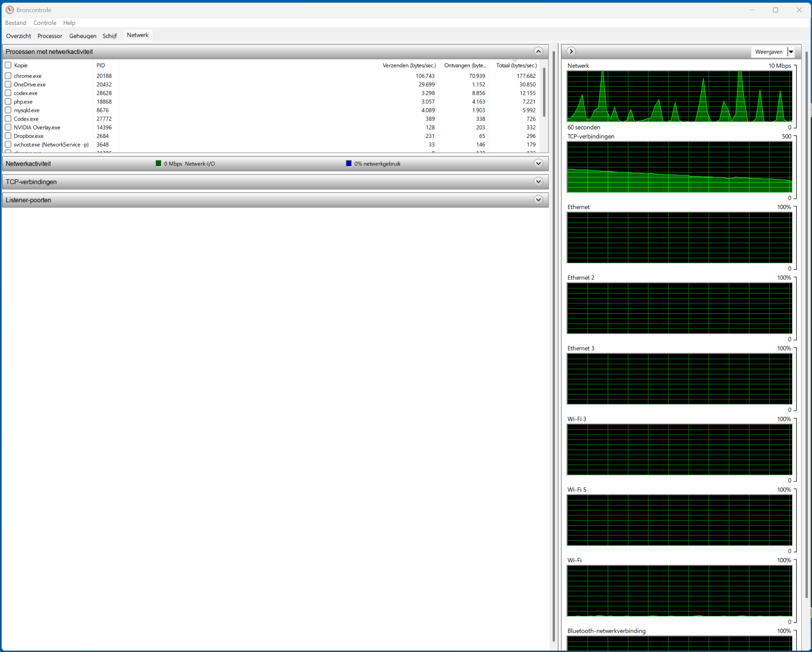Image resolution: width=812 pixels, height=652 pixels.
Task: Check the codex.exe PID 28628 checkbox
Action: tap(8, 93)
